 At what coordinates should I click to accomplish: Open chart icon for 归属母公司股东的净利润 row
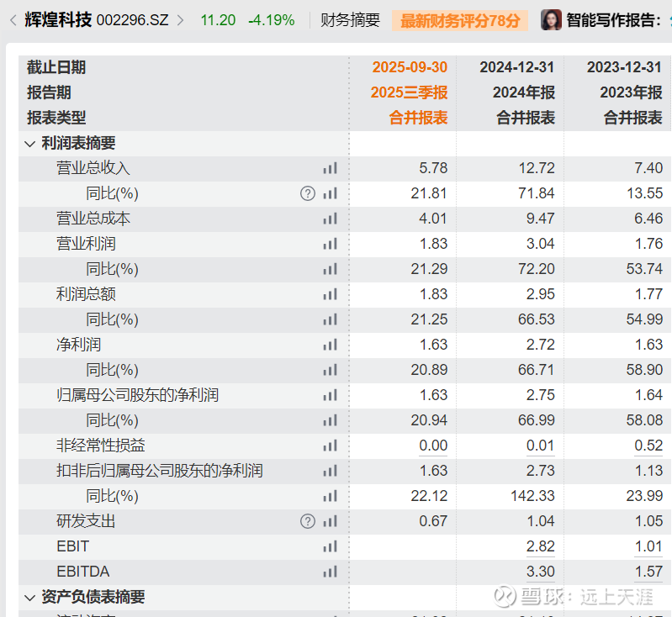330,395
